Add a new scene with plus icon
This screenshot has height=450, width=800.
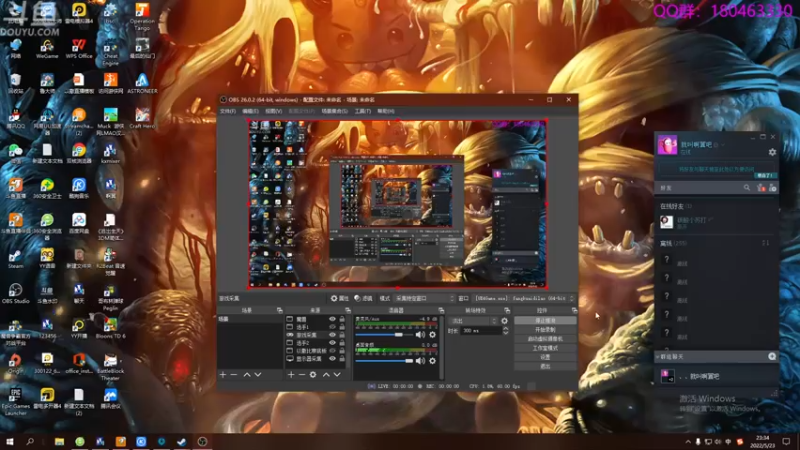coord(222,374)
